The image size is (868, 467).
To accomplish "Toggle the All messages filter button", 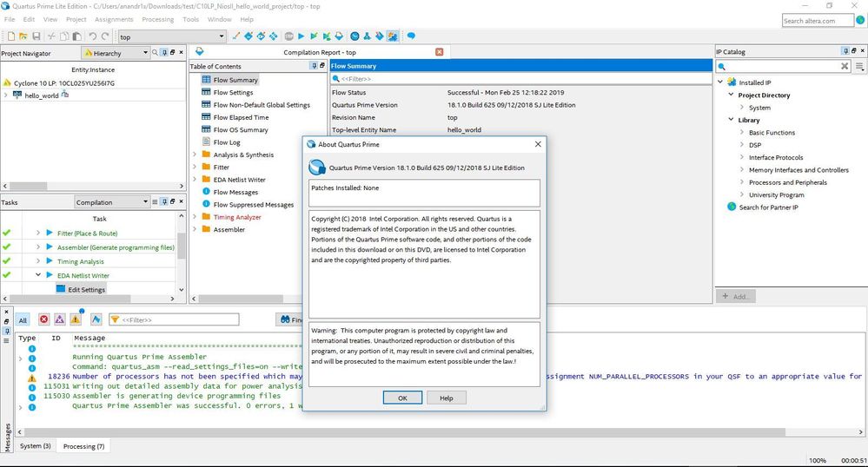I will (x=23, y=319).
